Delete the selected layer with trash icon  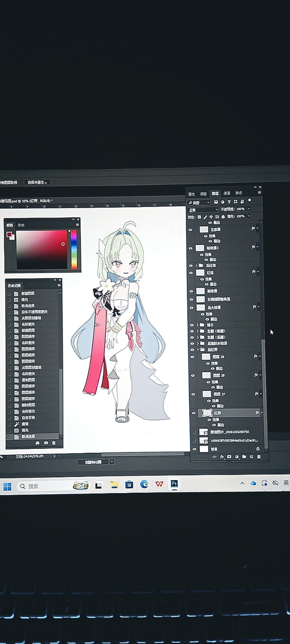(259, 457)
